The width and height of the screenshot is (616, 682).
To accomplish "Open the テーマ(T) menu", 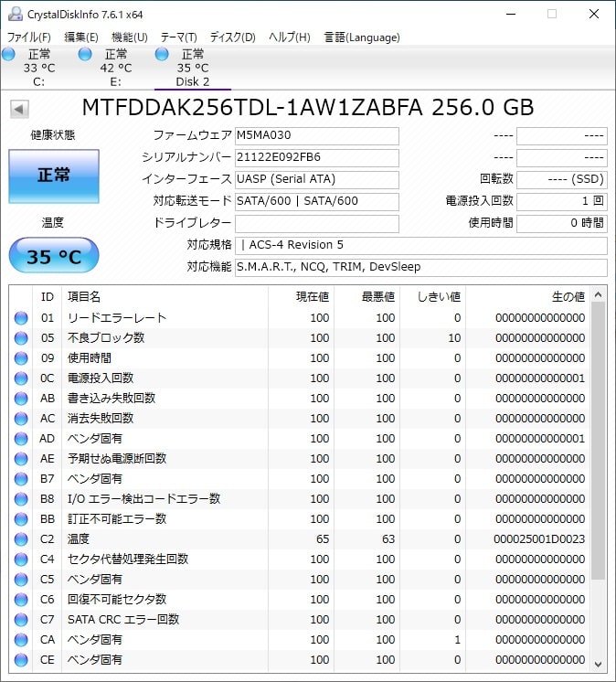I will (178, 37).
